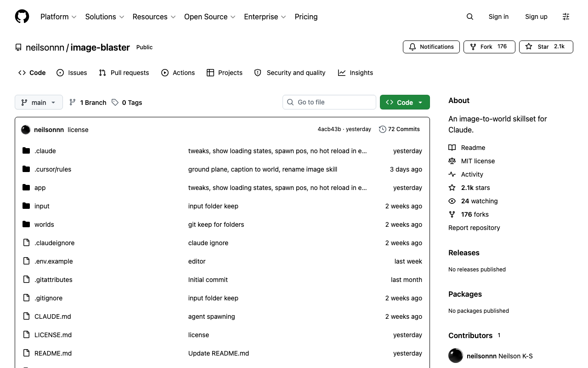Click the .env.example file icon

click(x=26, y=261)
